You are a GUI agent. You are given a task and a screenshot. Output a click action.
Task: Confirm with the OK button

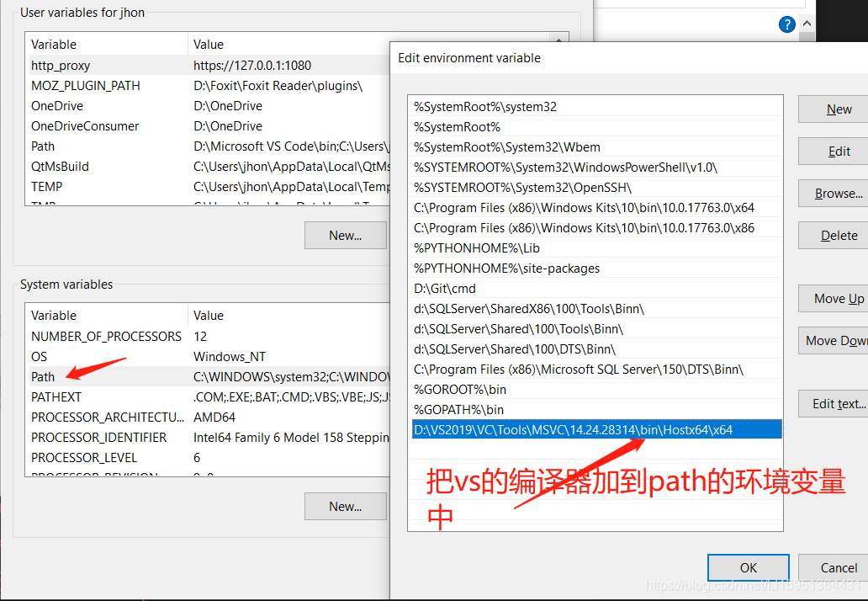(x=749, y=568)
